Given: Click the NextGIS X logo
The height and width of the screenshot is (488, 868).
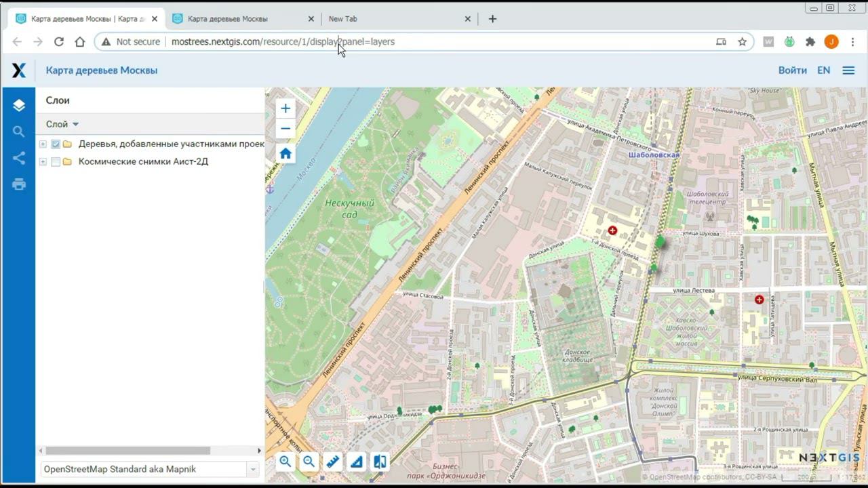Looking at the screenshot, I should (19, 70).
